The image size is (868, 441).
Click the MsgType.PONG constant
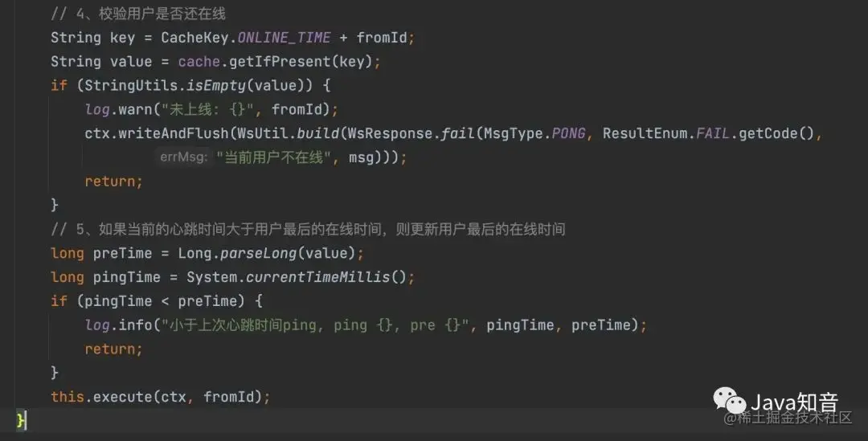tap(534, 133)
